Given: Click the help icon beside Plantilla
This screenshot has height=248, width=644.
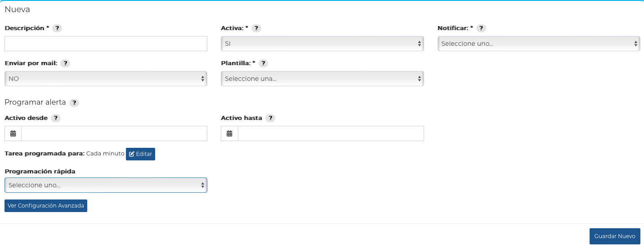Looking at the screenshot, I should point(263,63).
